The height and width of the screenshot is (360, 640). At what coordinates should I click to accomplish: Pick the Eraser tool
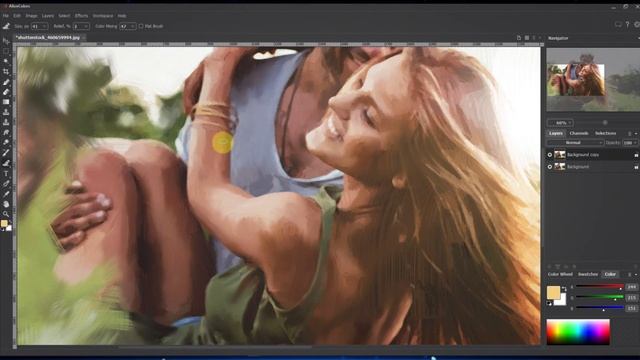coord(6,92)
